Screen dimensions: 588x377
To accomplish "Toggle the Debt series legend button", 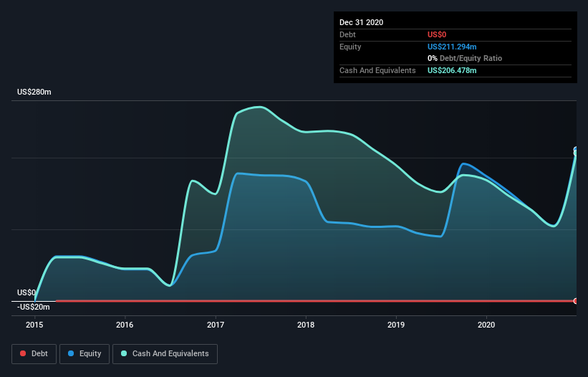I will (x=34, y=354).
